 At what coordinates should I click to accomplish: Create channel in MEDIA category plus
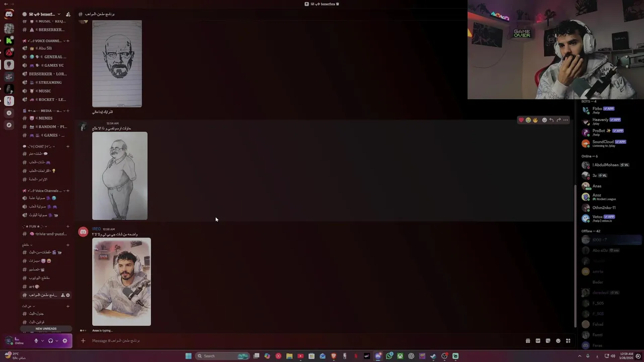pos(68,111)
